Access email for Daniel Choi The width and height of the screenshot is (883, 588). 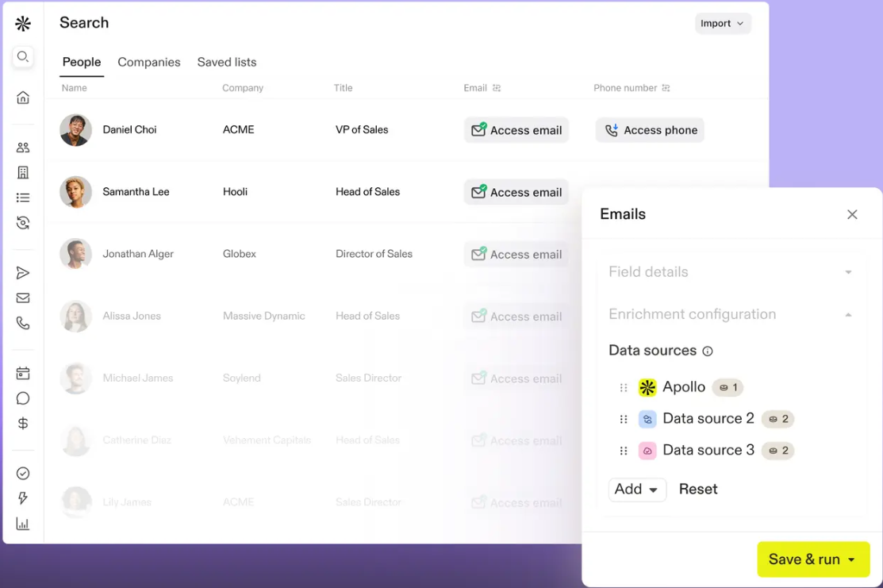[x=516, y=130]
